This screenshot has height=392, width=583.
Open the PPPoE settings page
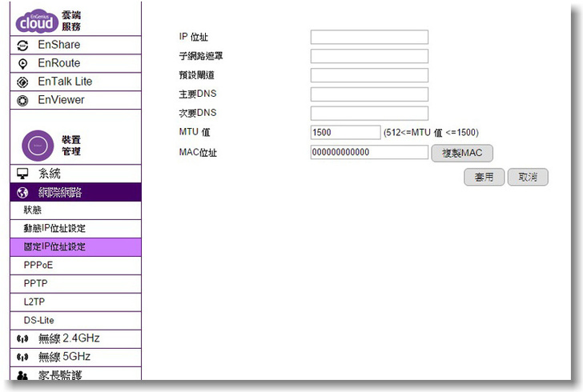coord(75,266)
